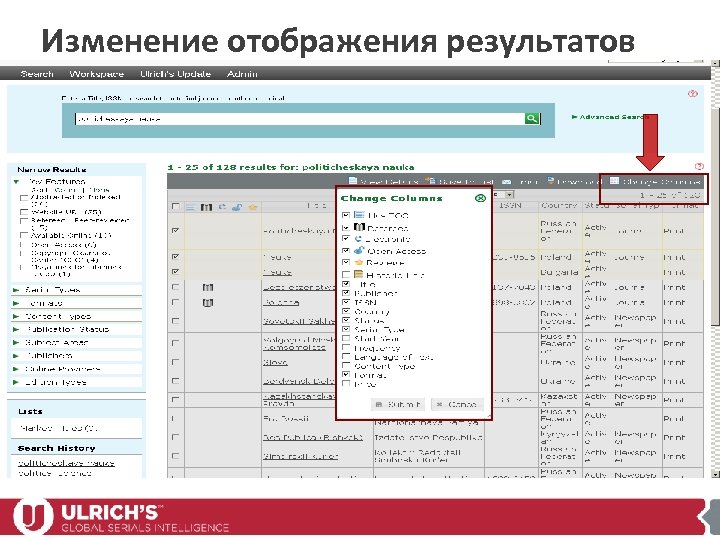
Task: Open the Search menu
Action: tap(37, 74)
